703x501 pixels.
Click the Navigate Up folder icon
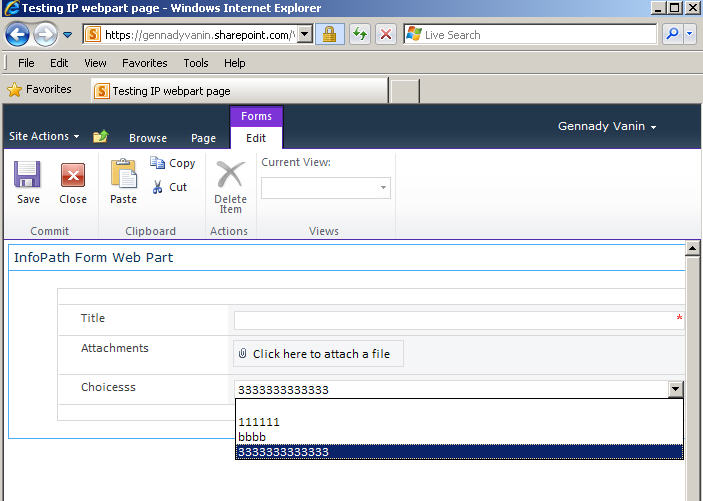[x=100, y=136]
